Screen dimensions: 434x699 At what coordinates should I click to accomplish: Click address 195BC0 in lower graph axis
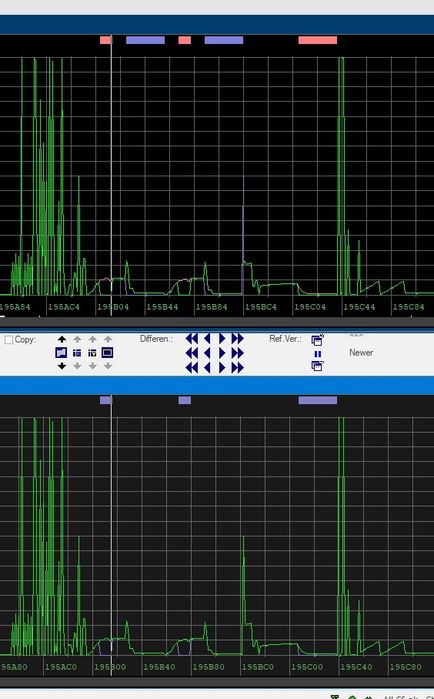tap(258, 667)
